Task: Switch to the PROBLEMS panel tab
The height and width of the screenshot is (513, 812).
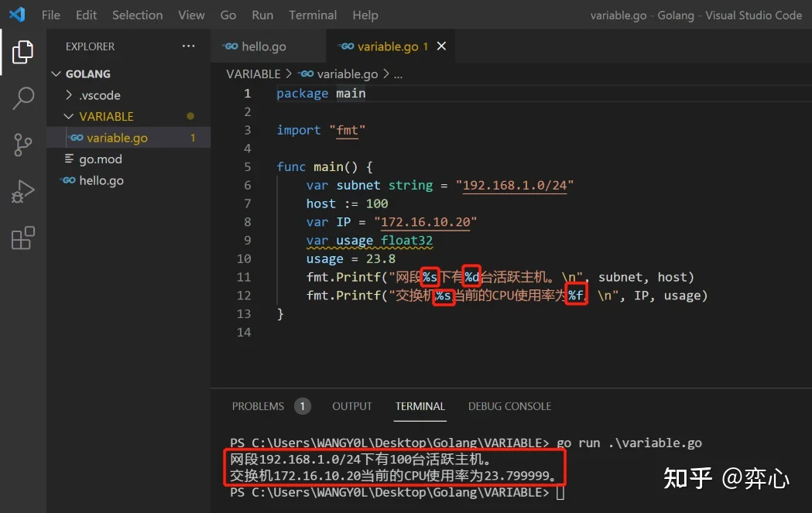Action: tap(258, 406)
